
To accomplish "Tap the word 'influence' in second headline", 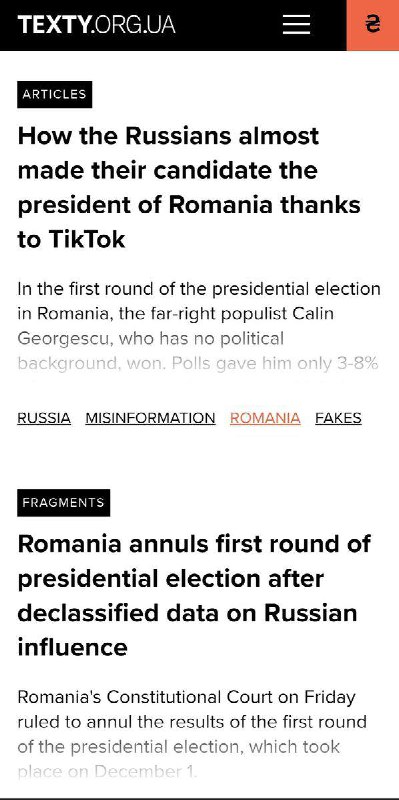I will (72, 647).
